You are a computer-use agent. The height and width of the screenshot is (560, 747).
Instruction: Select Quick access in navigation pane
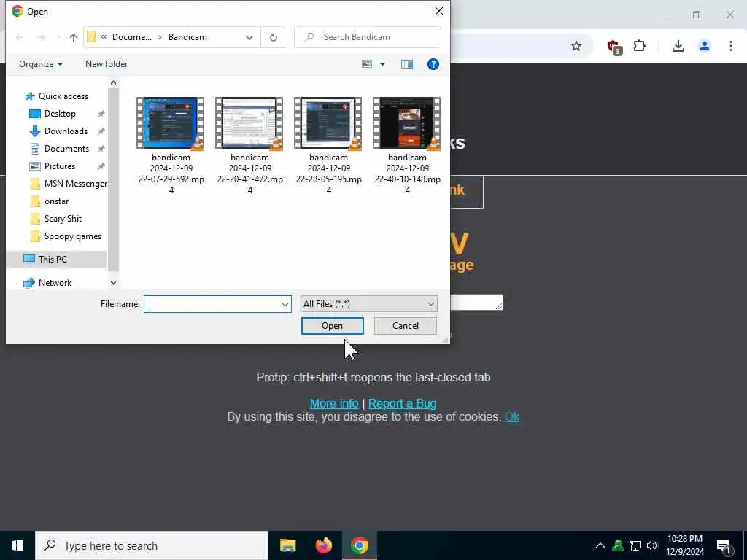[x=63, y=96]
